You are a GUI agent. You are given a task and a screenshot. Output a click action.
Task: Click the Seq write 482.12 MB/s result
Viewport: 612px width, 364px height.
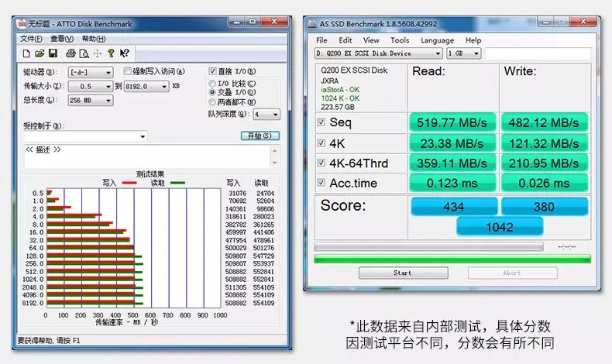pos(544,122)
